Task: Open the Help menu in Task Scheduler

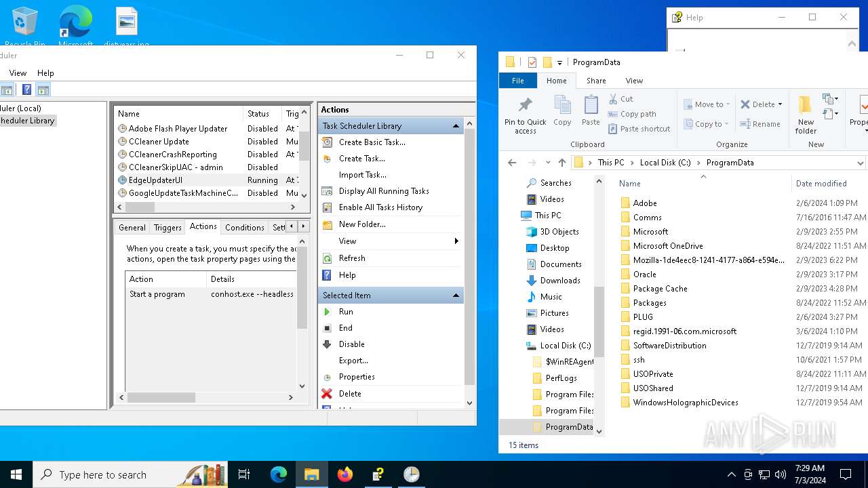Action: (x=45, y=73)
